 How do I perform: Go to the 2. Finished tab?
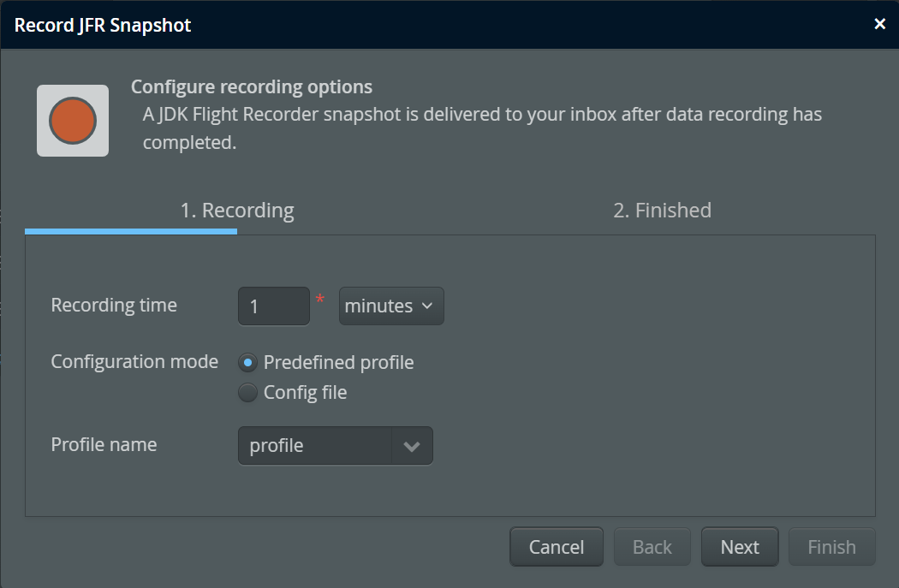662,211
